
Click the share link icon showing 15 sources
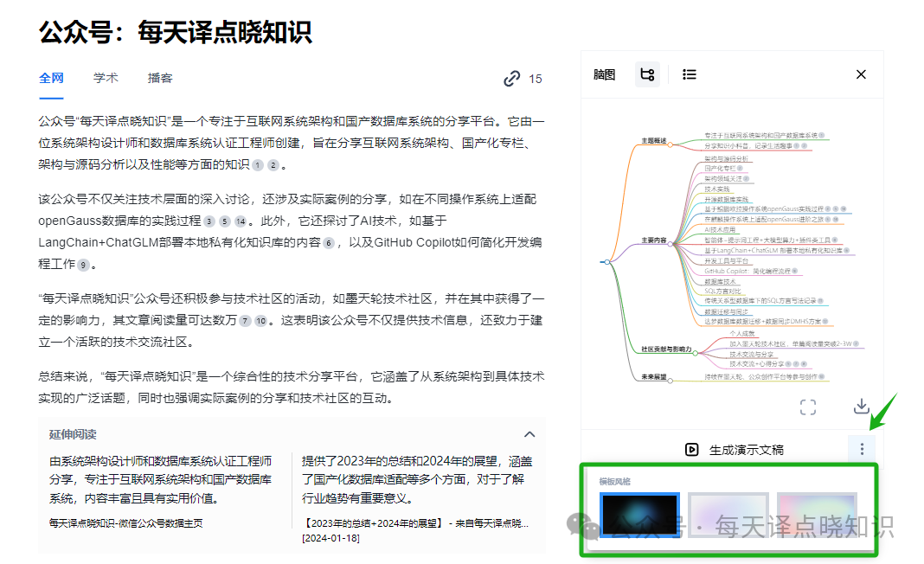511,78
